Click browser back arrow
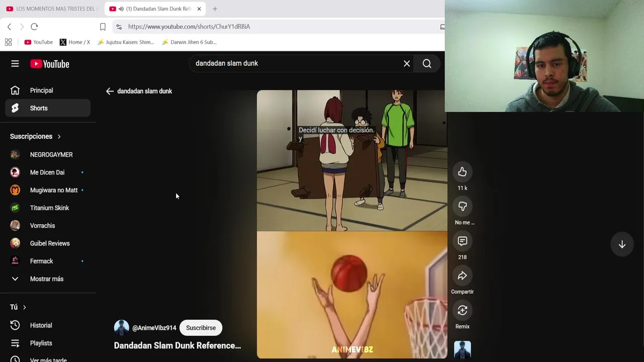Viewport: 644px width, 362px height. click(x=9, y=27)
